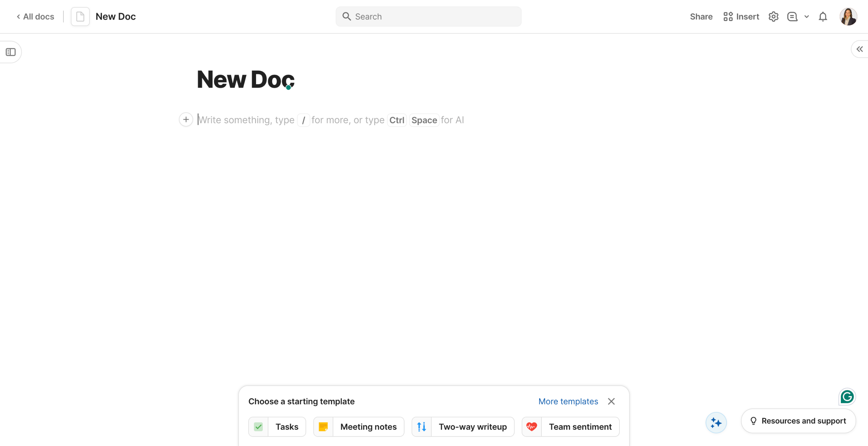
Task: Click the plus icon to add a block
Action: pyautogui.click(x=186, y=119)
